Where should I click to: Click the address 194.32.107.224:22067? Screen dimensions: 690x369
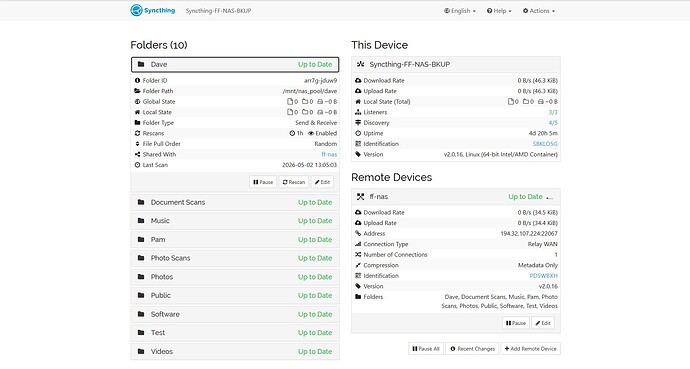[x=529, y=234]
